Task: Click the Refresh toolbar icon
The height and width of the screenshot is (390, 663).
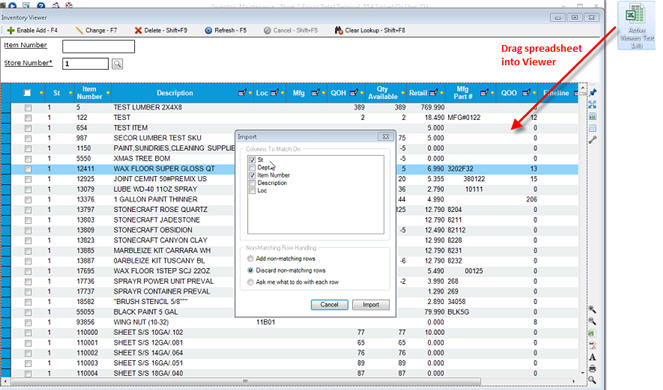Action: 208,30
